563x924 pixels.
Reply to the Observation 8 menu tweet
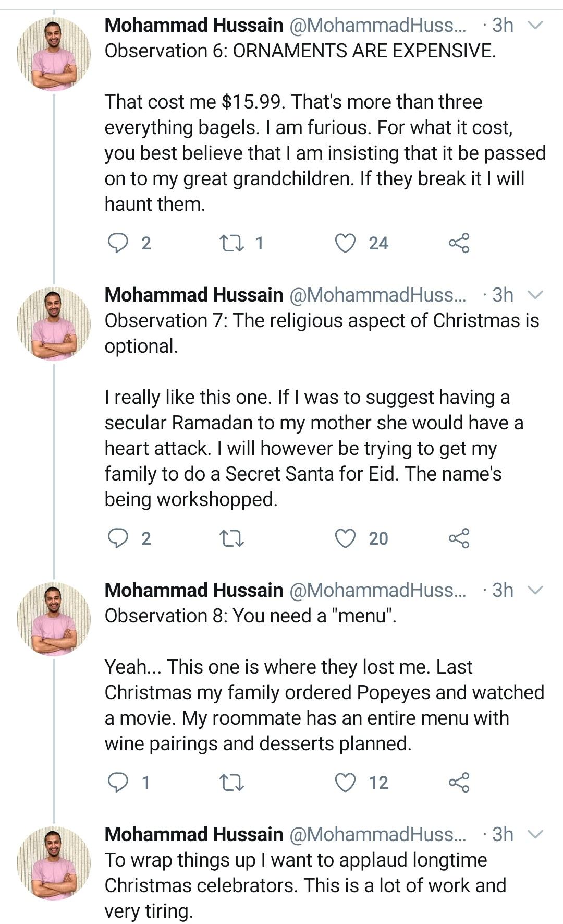coord(118,783)
